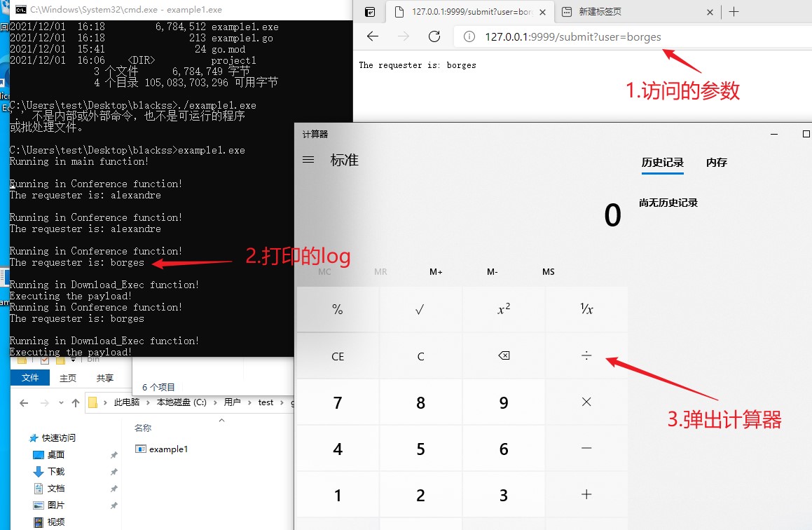Go back in the browser
This screenshot has height=530, width=812.
click(x=373, y=37)
